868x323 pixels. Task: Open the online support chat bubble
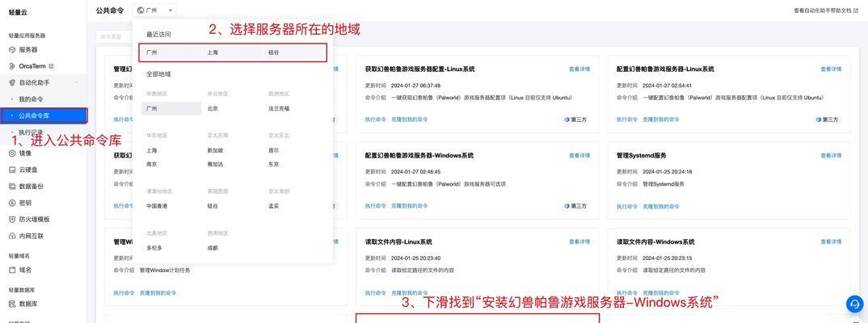click(855, 304)
